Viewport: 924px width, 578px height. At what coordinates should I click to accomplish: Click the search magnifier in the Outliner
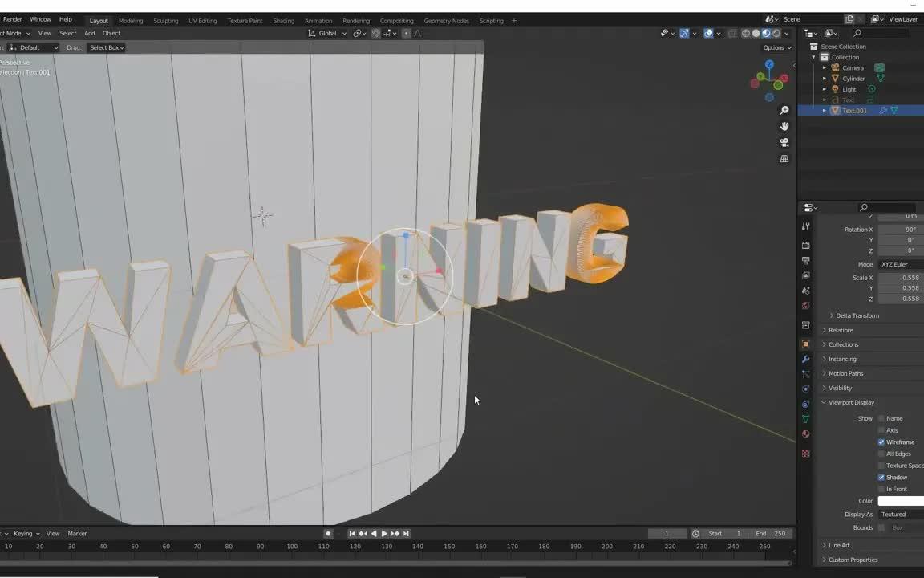pyautogui.click(x=857, y=33)
